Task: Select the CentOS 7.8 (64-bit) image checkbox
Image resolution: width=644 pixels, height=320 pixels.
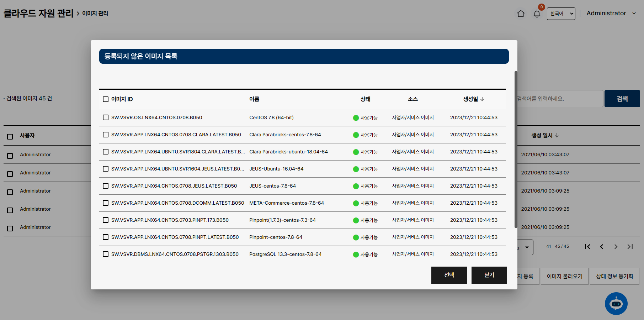Action: [x=106, y=117]
